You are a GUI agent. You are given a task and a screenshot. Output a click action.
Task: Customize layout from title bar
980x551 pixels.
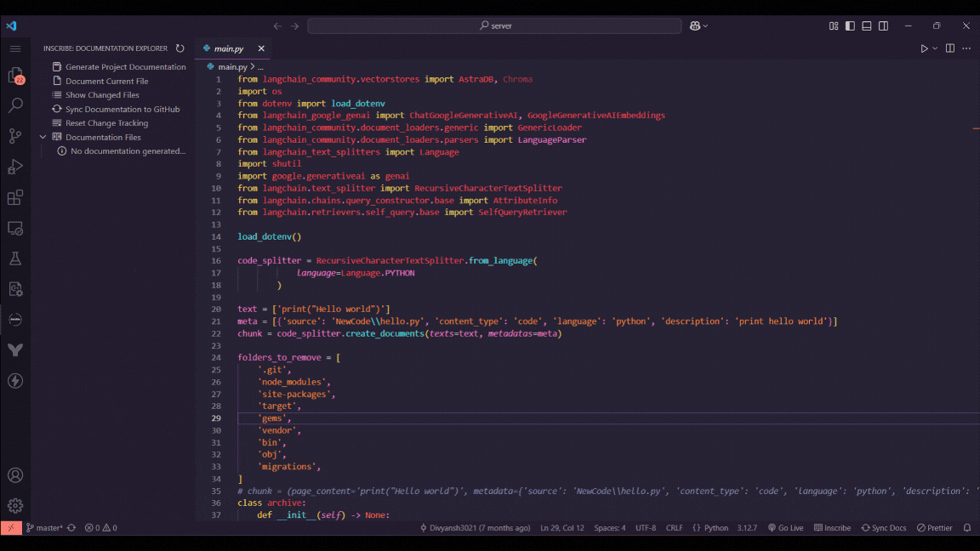point(834,26)
